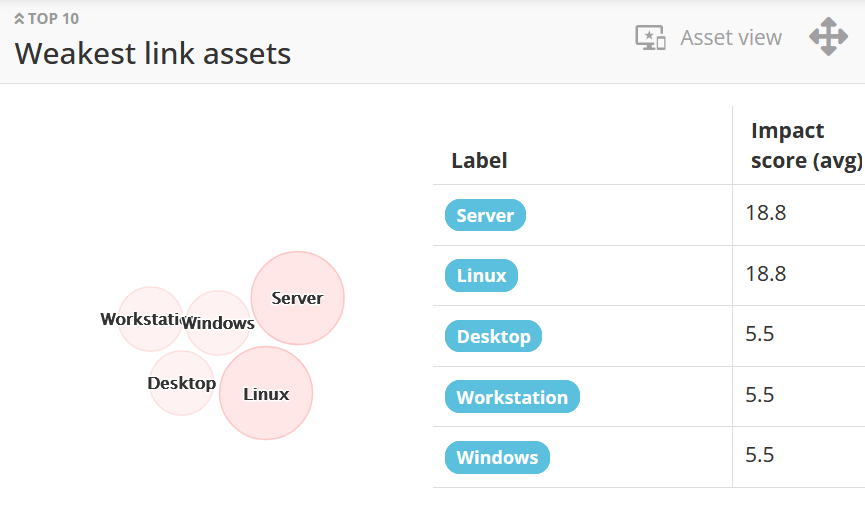Click the four-arrow move widget icon
Image resolution: width=865 pixels, height=517 pixels.
point(828,37)
